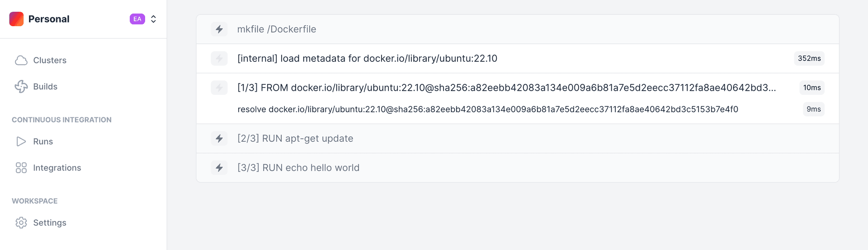
Task: Open the workspace switcher chevrons
Action: pos(154,19)
